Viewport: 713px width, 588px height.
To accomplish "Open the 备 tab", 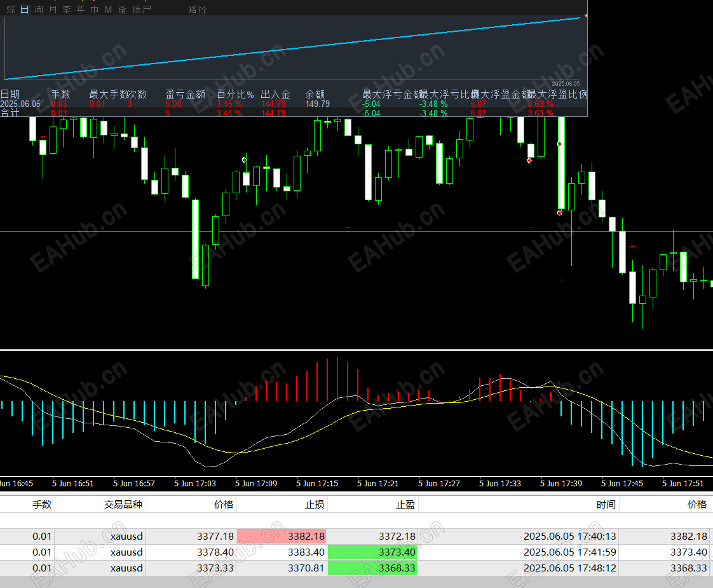I will point(122,10).
